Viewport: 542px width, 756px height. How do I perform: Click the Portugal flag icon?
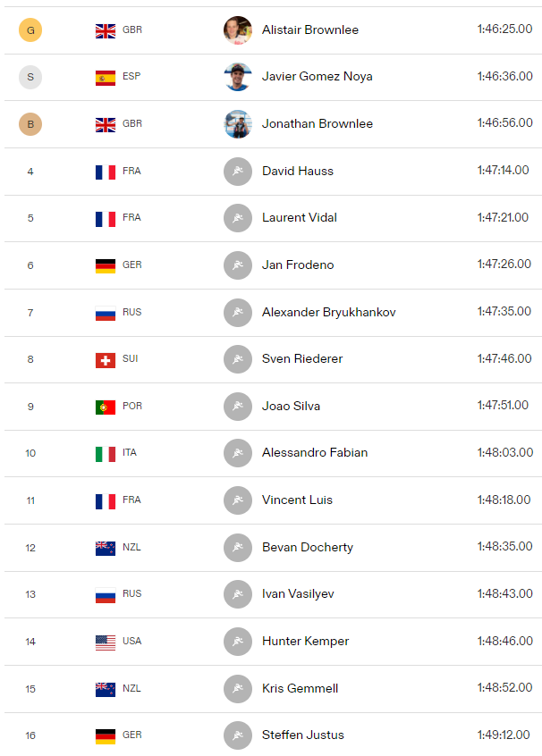point(106,407)
